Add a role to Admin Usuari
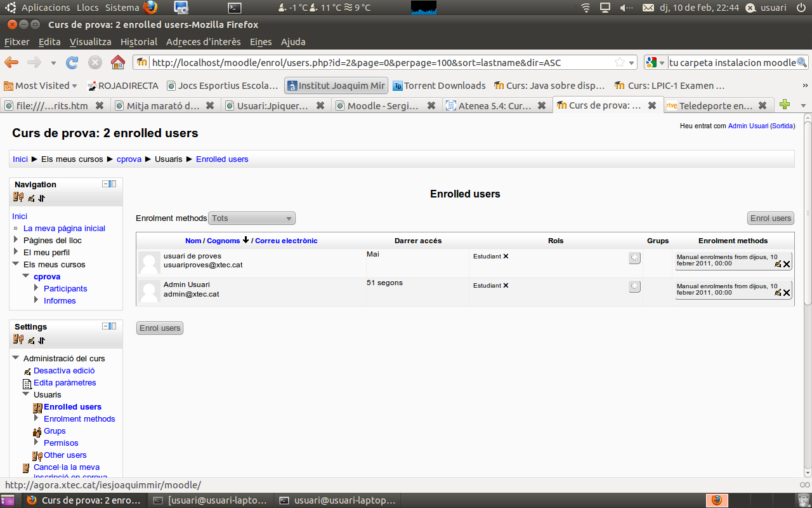812x508 pixels. click(x=634, y=286)
